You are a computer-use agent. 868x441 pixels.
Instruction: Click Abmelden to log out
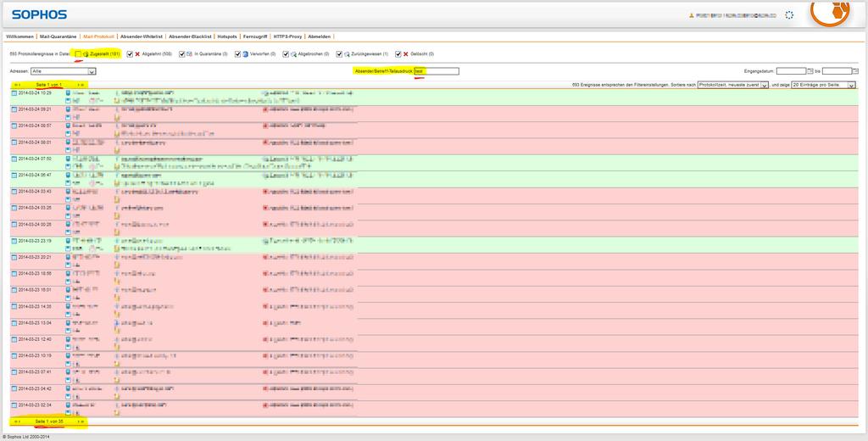(320, 36)
